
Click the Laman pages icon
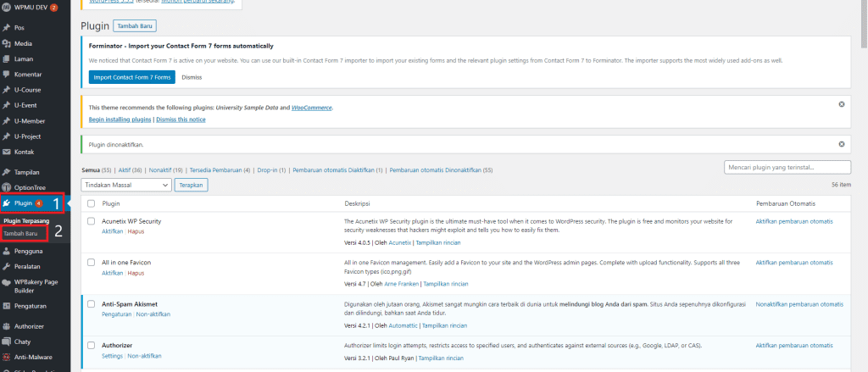[6, 58]
